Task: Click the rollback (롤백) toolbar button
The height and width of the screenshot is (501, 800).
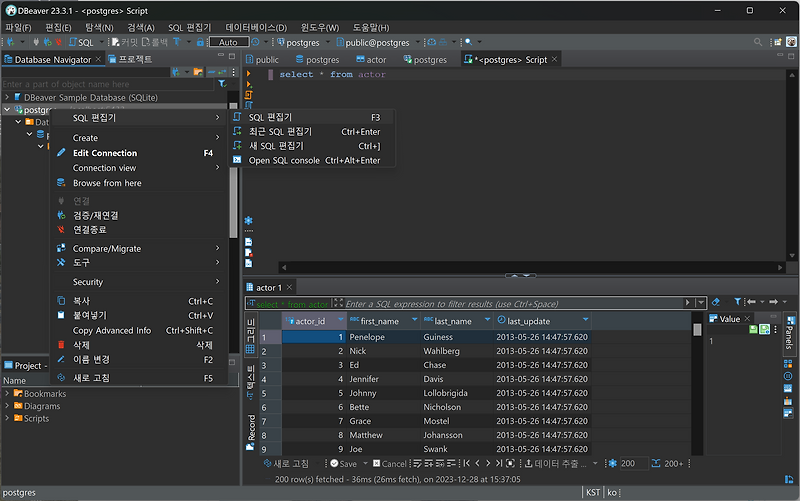Action: (x=155, y=42)
